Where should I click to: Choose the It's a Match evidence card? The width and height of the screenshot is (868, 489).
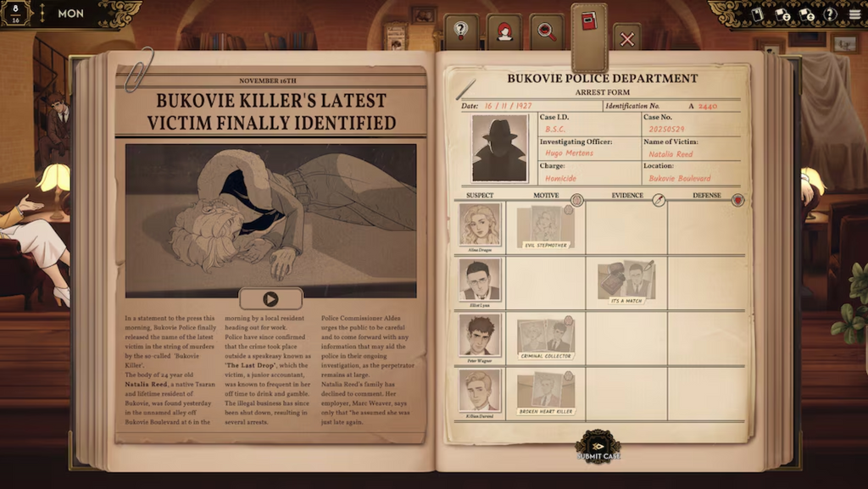click(x=626, y=282)
